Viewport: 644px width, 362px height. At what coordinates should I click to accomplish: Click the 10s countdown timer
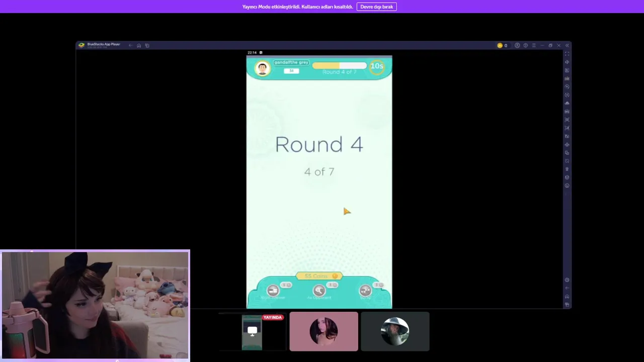377,66
